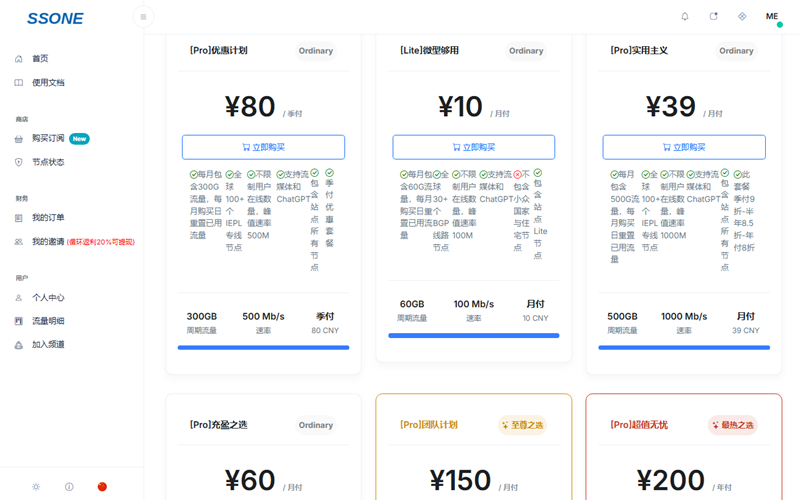Open 购买订阅 in the sidebar

(48, 139)
